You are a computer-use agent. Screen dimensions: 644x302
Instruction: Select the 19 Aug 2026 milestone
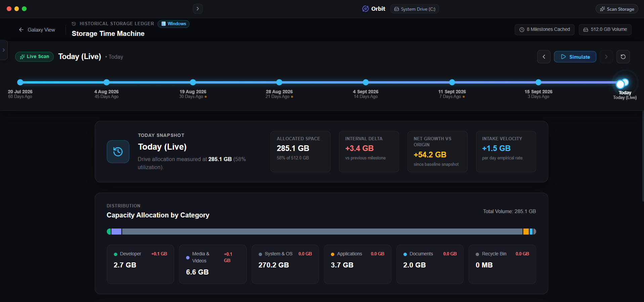click(193, 82)
